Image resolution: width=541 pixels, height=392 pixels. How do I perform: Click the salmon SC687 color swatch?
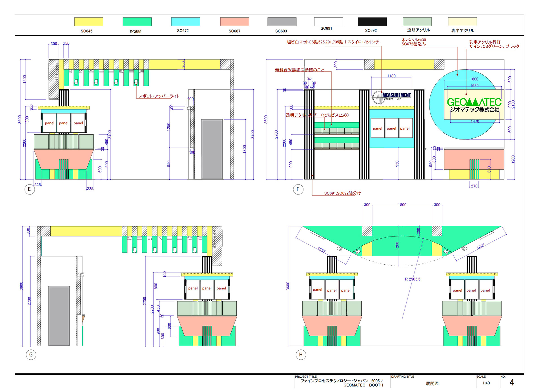(234, 22)
